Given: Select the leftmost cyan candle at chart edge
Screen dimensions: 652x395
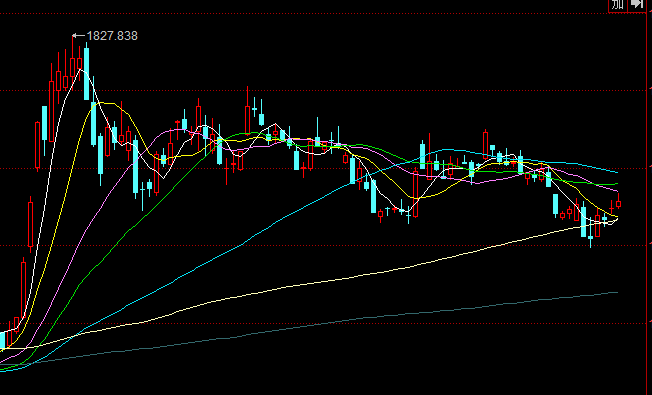Looking at the screenshot, I should pyautogui.click(x=2, y=340).
